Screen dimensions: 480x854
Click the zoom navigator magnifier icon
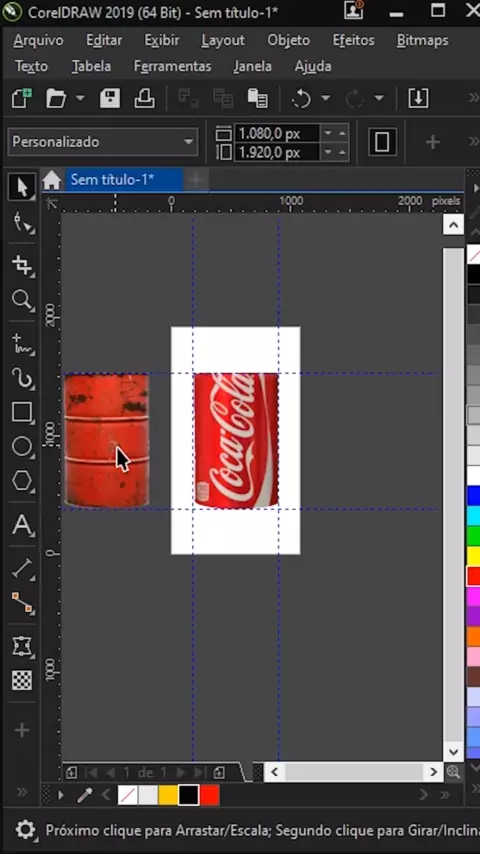click(453, 772)
